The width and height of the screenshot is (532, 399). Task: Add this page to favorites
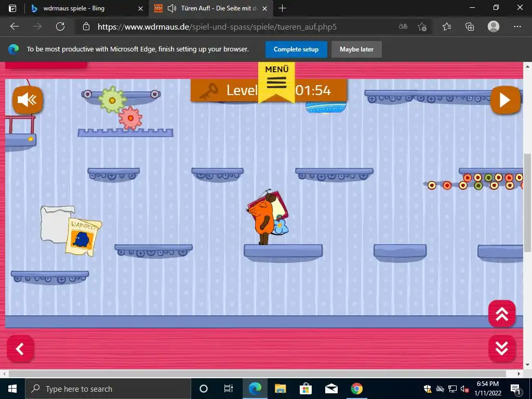422,26
